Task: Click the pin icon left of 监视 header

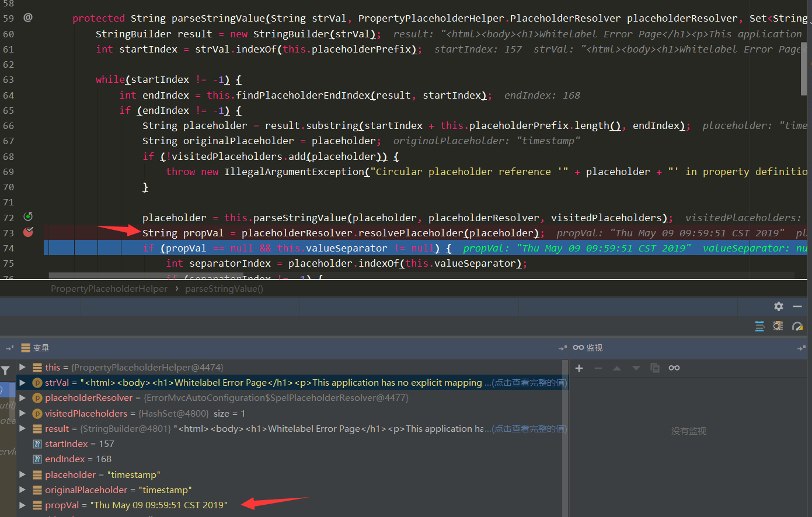Action: [x=563, y=348]
